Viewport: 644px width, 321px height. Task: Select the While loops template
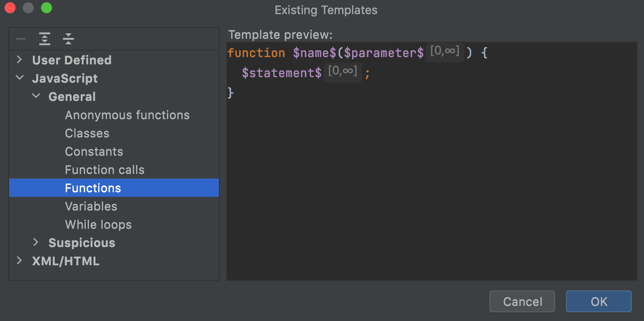pos(98,224)
